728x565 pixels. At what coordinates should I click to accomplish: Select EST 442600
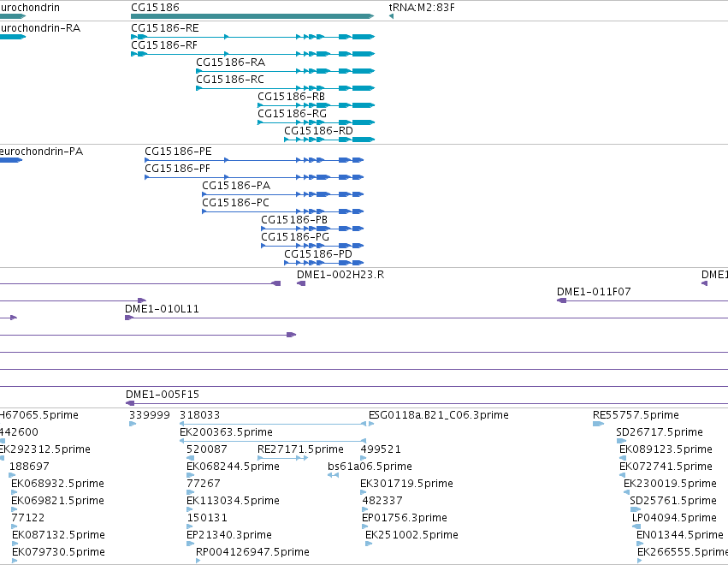[x=19, y=432]
